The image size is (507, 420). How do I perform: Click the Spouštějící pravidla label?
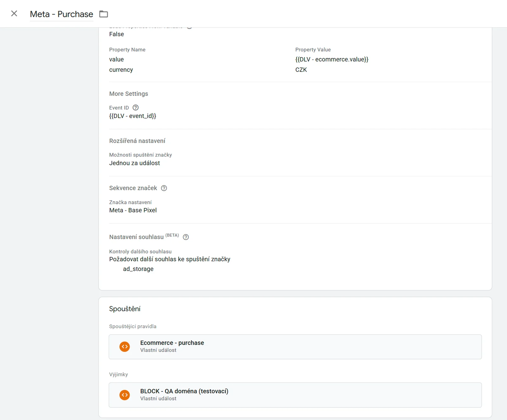(x=133, y=326)
